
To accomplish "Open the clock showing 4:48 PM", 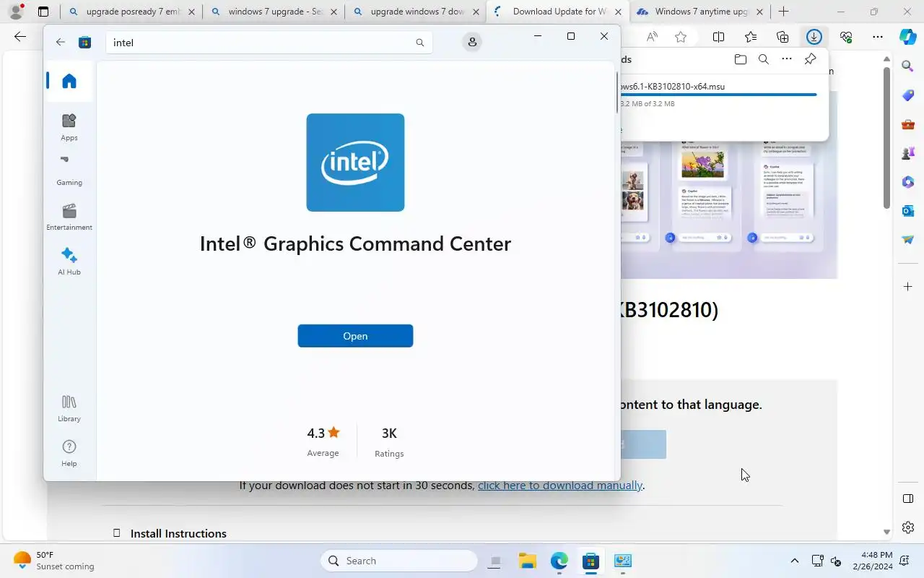I will tap(873, 561).
